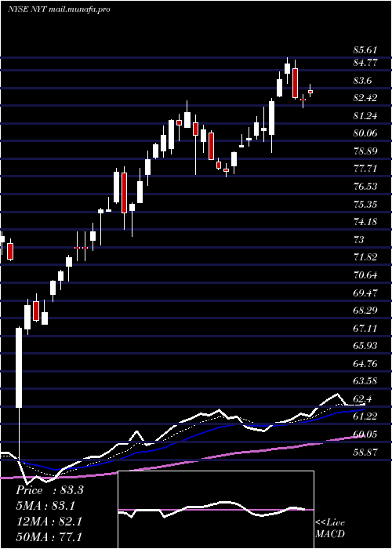Select the 80.06 axis value
Viewport: 392px width, 549px height.
365,133
